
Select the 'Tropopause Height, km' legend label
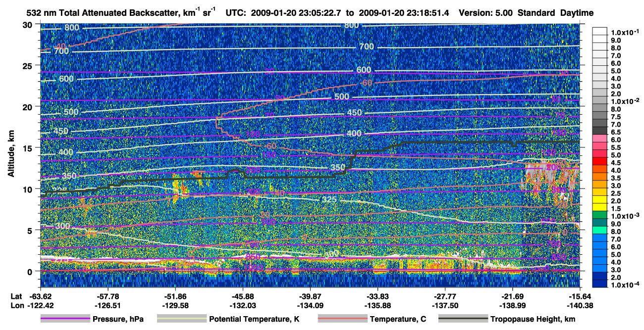tap(533, 319)
